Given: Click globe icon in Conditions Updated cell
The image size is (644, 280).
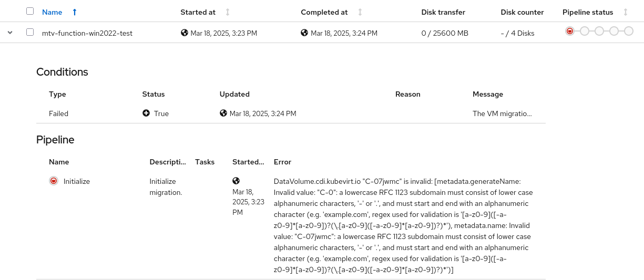Looking at the screenshot, I should [x=223, y=113].
